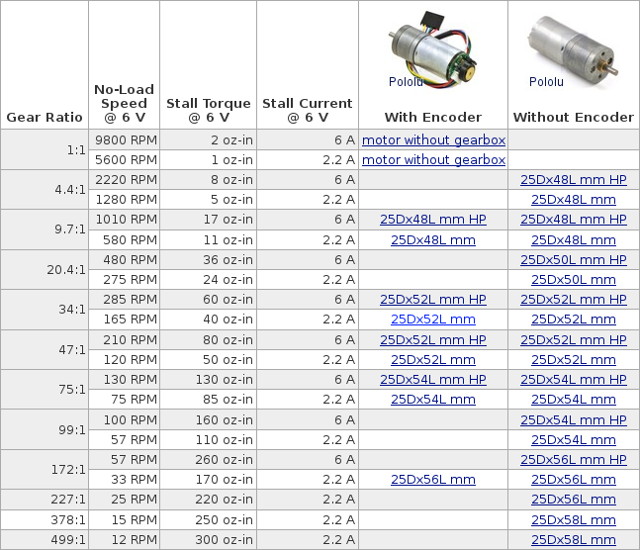Open With Encoder 25Dx54L mm HP link, 130 RPM row

433,379
